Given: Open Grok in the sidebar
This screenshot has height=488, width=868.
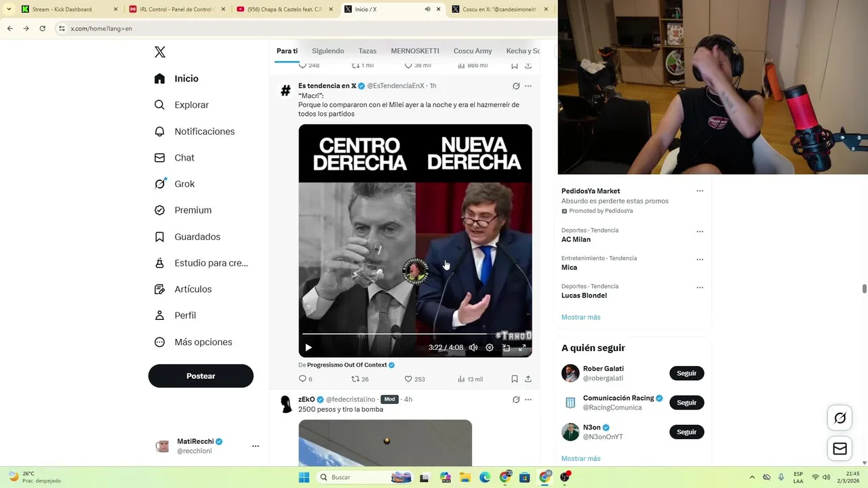Looking at the screenshot, I should (174, 184).
